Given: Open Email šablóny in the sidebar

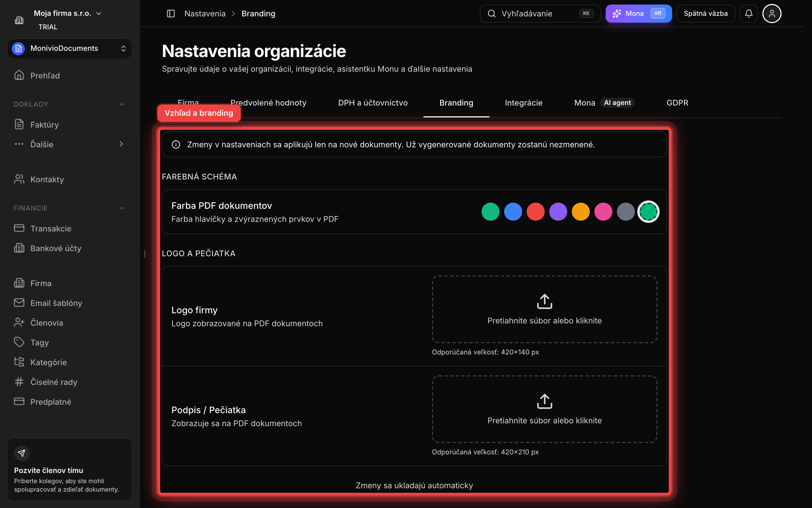Looking at the screenshot, I should (x=69, y=303).
